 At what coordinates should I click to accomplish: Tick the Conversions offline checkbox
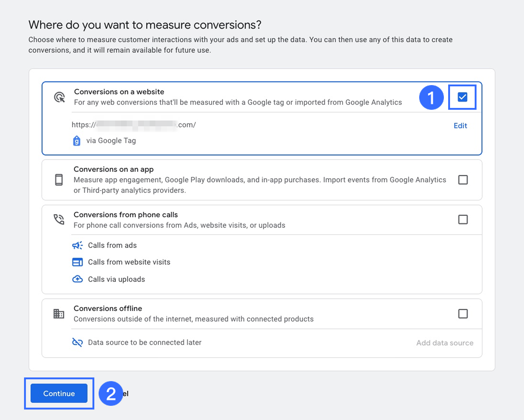463,314
